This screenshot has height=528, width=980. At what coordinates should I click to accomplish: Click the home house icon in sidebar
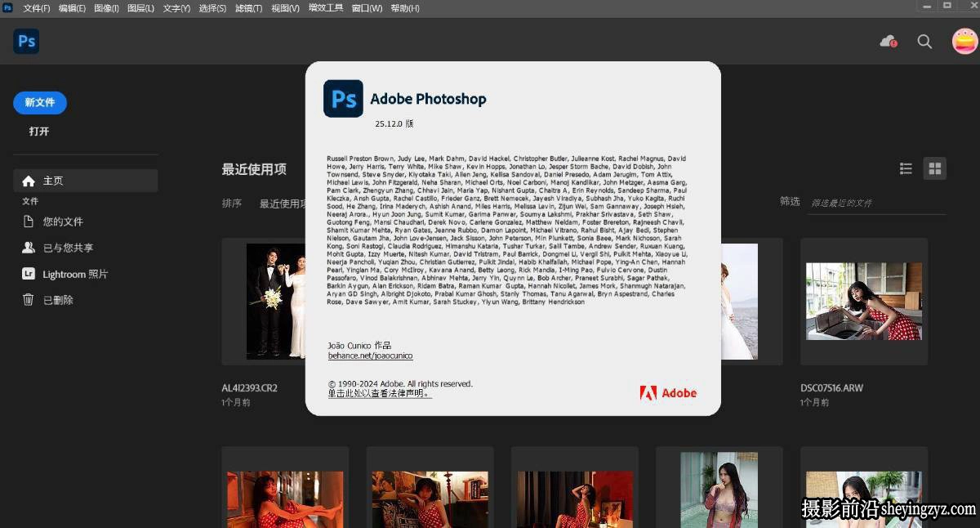[29, 181]
